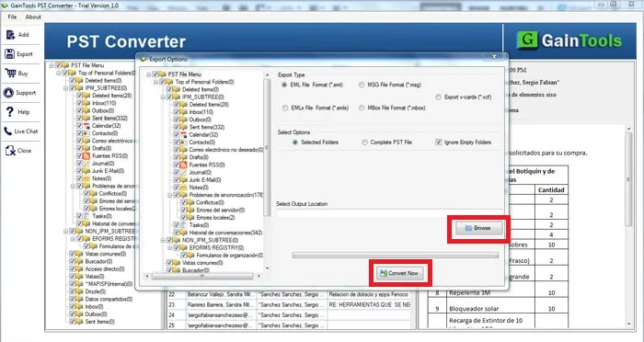Collapse NON_IPM_SUBTREE(0) node in dialog tree

point(163,240)
